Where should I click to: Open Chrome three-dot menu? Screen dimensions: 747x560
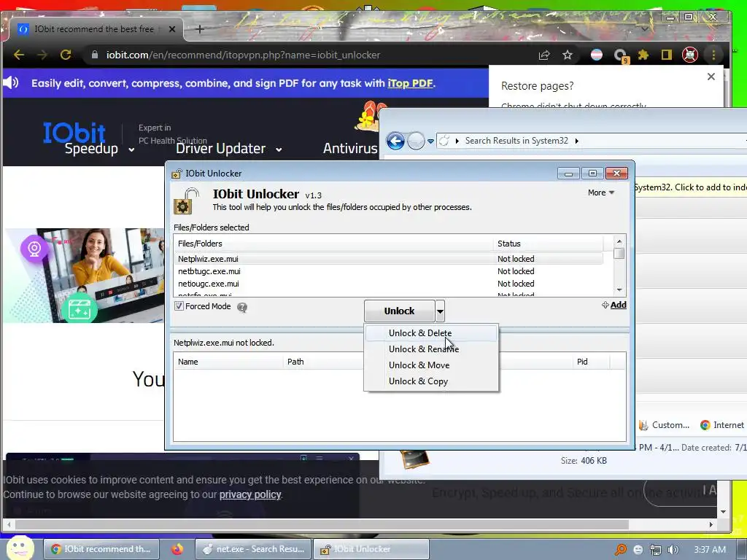pyautogui.click(x=713, y=55)
